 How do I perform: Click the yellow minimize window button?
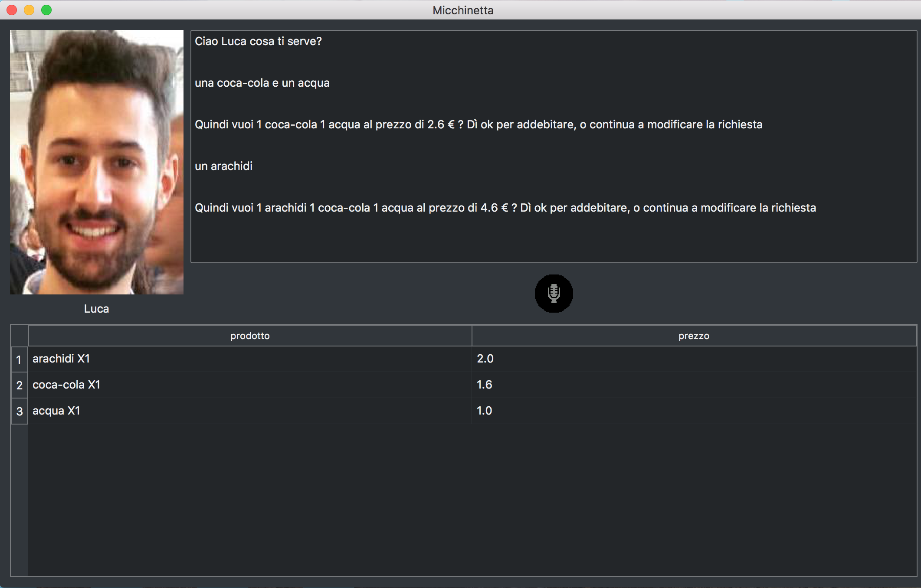tap(29, 10)
